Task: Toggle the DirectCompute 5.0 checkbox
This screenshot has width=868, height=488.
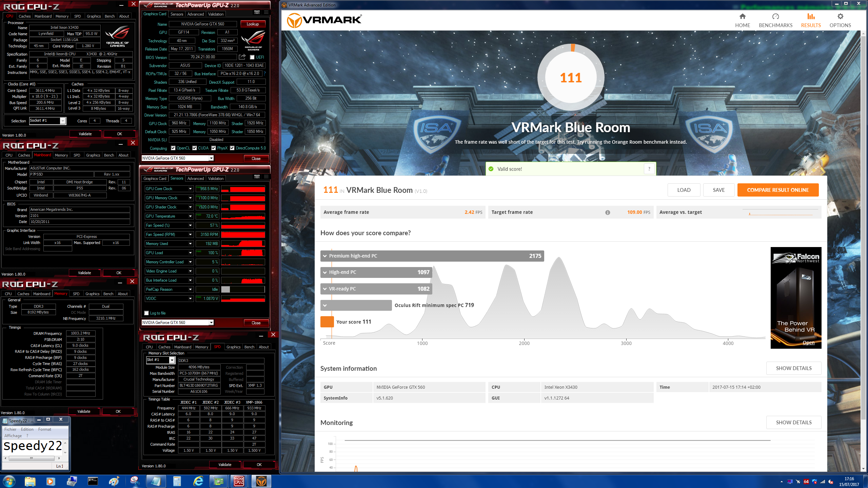Action: [232, 148]
